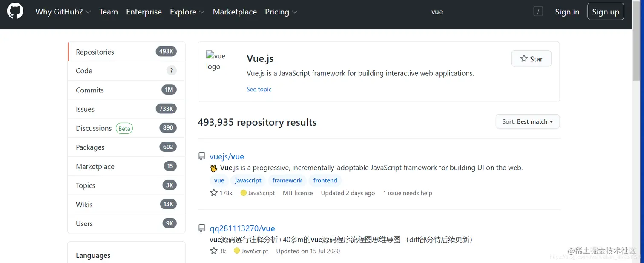Image resolution: width=644 pixels, height=263 pixels.
Task: Click the repository icon beside qq281113270/vue
Action: tap(202, 228)
